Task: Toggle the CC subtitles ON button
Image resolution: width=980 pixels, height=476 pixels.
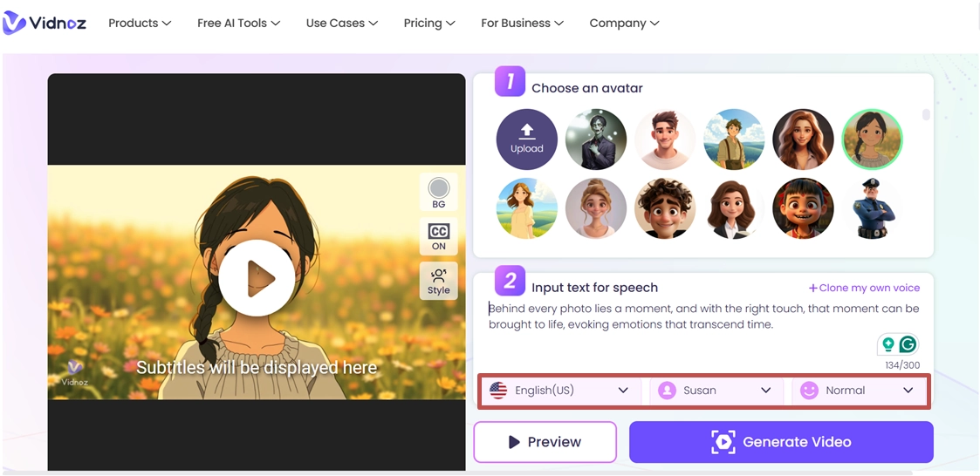Action: [x=438, y=236]
